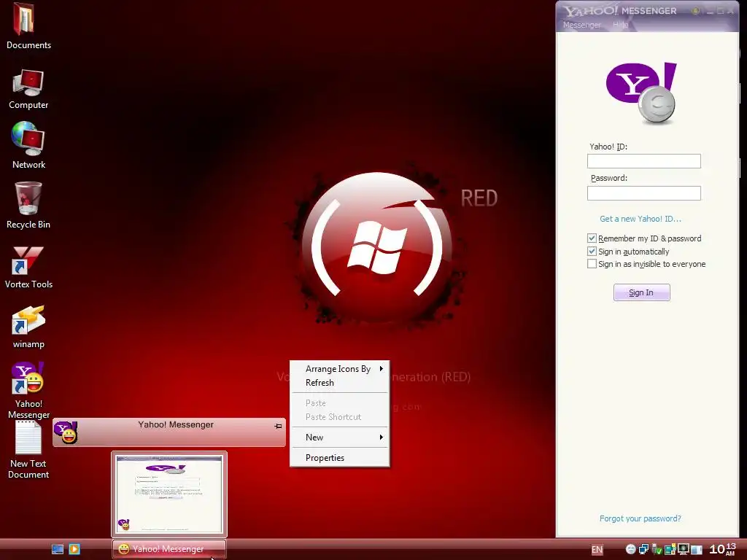Screen dimensions: 747x560
Task: Click the monitor tray icon
Action: (683, 548)
